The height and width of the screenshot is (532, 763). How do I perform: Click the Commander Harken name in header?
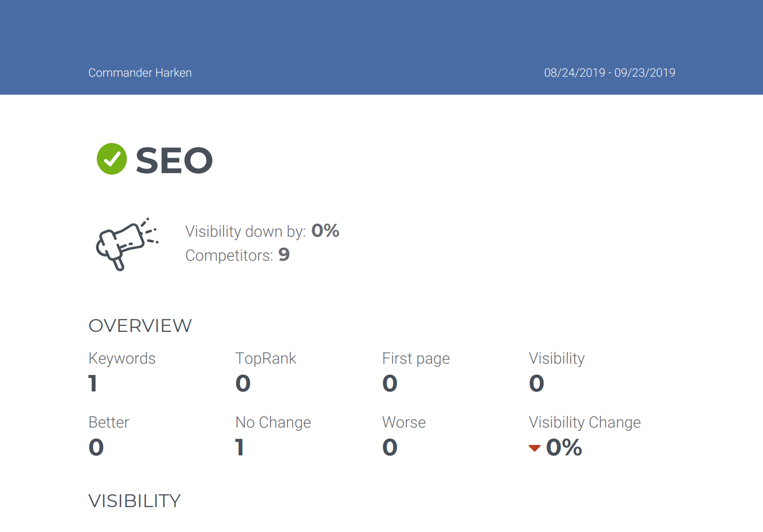(x=140, y=73)
